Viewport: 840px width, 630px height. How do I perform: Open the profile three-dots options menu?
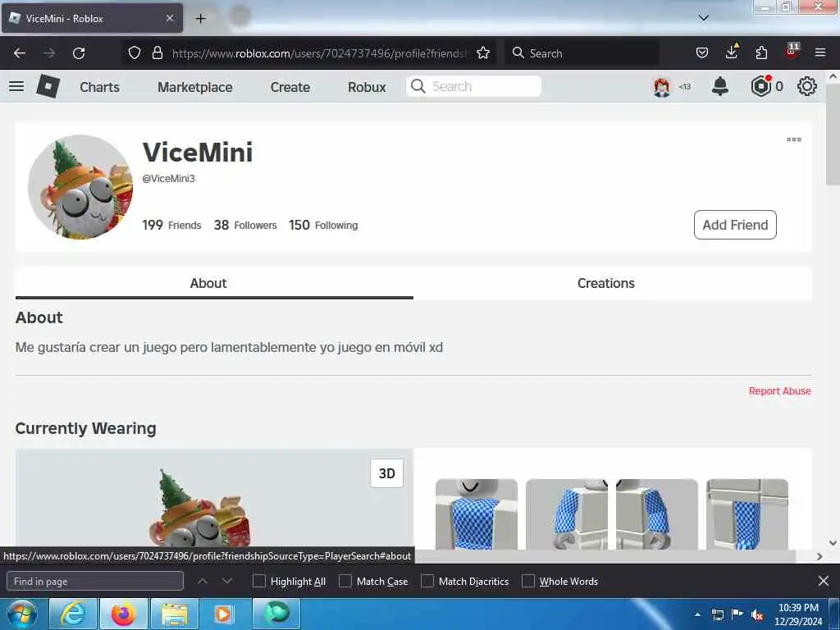point(794,139)
